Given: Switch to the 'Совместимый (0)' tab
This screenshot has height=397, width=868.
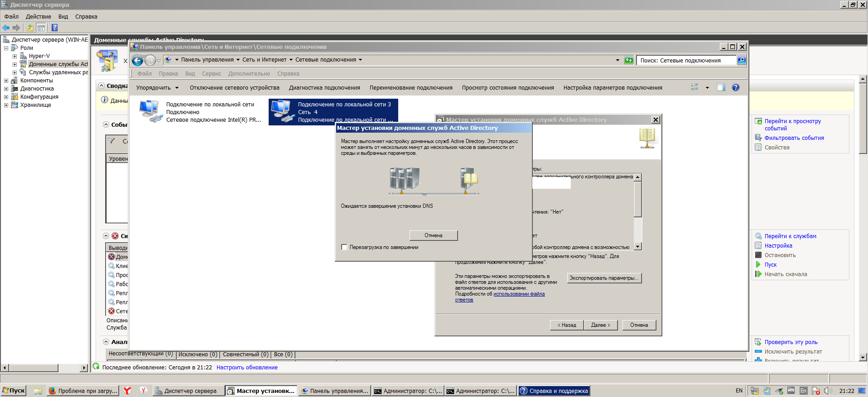Looking at the screenshot, I should 246,354.
